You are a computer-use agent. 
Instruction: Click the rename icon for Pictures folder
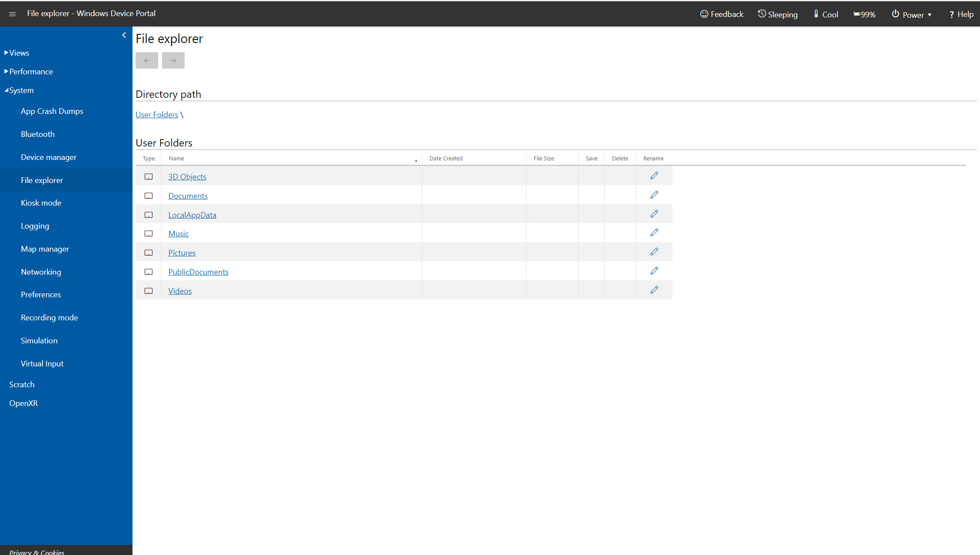[x=654, y=251]
